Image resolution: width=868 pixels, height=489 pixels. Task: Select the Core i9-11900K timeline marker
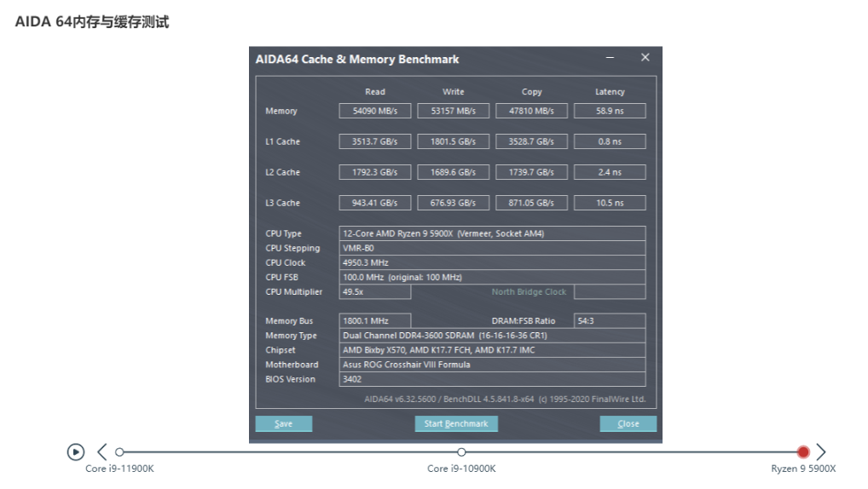(x=119, y=452)
